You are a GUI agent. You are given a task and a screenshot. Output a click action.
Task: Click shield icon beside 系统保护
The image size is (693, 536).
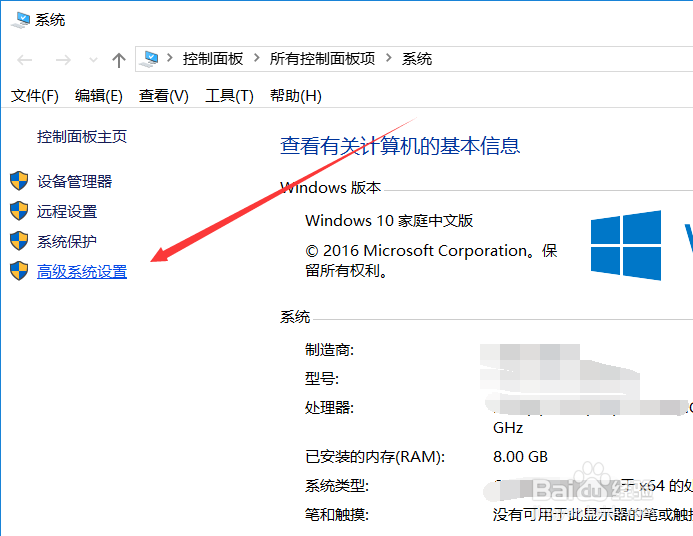(19, 241)
